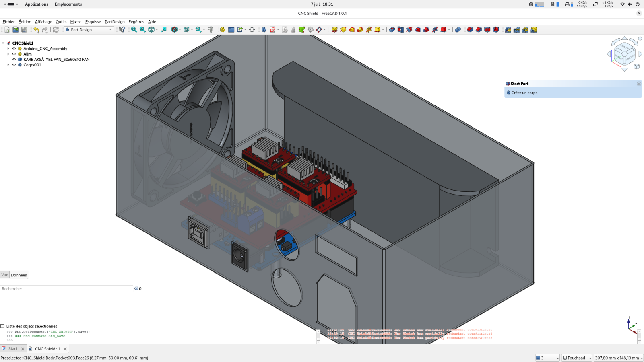Switch to the Start document tab
Screen dimensions: 644x362
tap(13, 349)
